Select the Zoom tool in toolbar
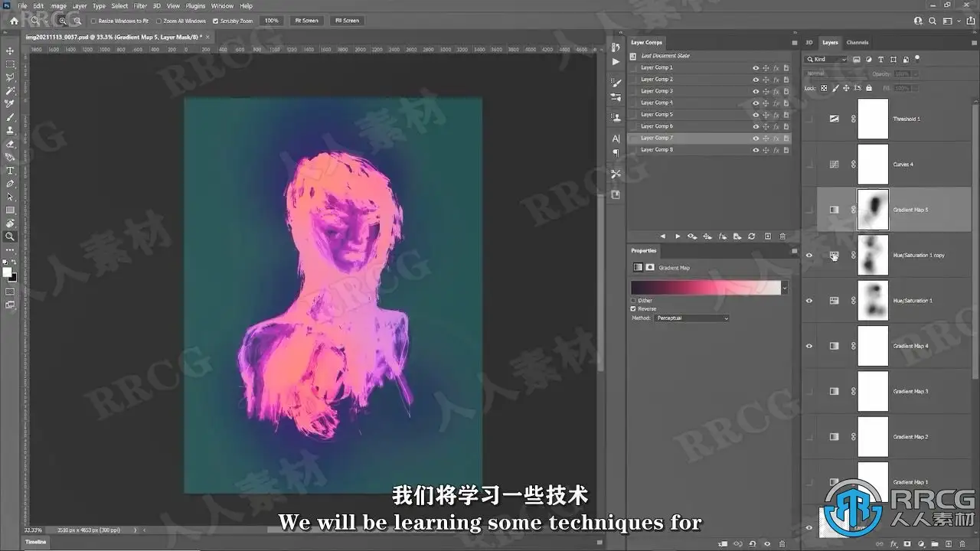Image resolution: width=980 pixels, height=551 pixels. click(10, 236)
